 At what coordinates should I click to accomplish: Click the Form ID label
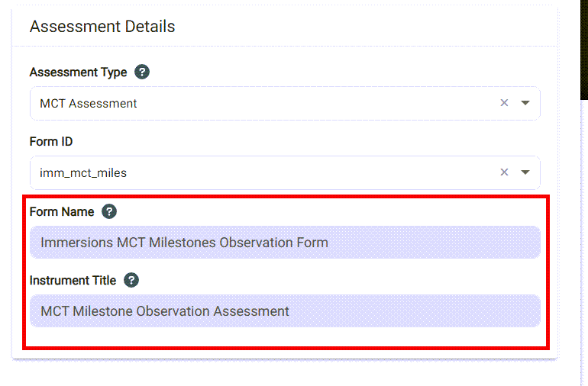point(51,142)
